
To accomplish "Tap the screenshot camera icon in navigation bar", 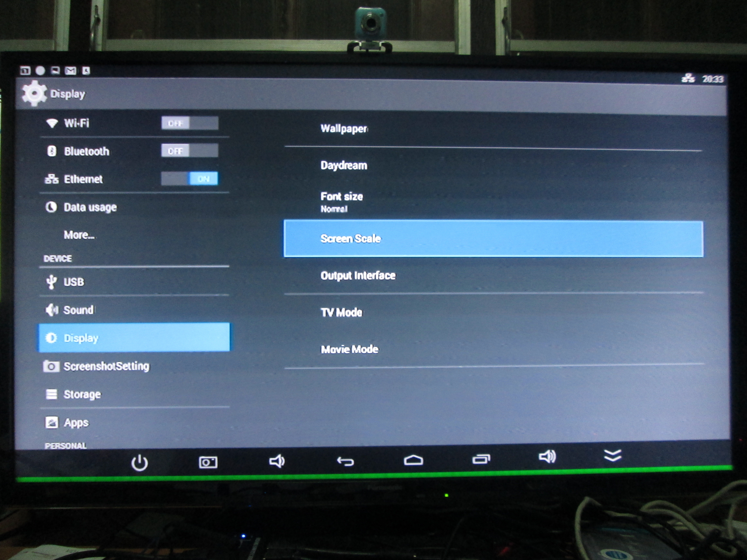I will (x=208, y=462).
